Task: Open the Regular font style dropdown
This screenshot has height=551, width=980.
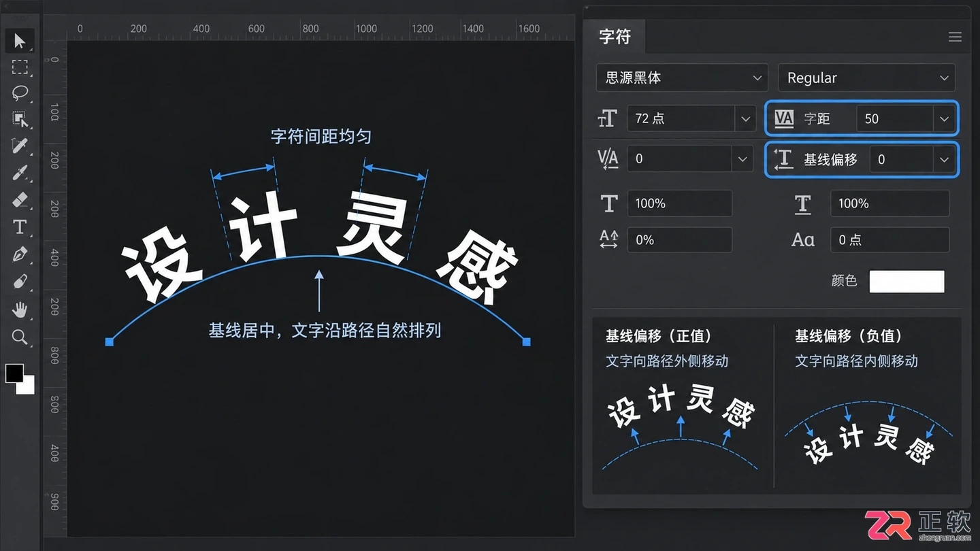Action: (x=866, y=78)
